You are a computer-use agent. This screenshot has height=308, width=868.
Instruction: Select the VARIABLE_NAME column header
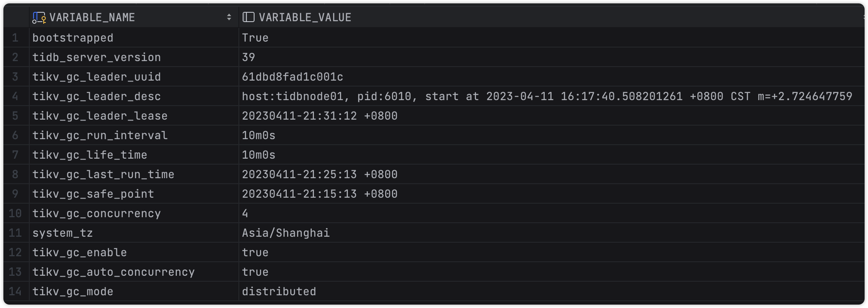[x=92, y=17]
